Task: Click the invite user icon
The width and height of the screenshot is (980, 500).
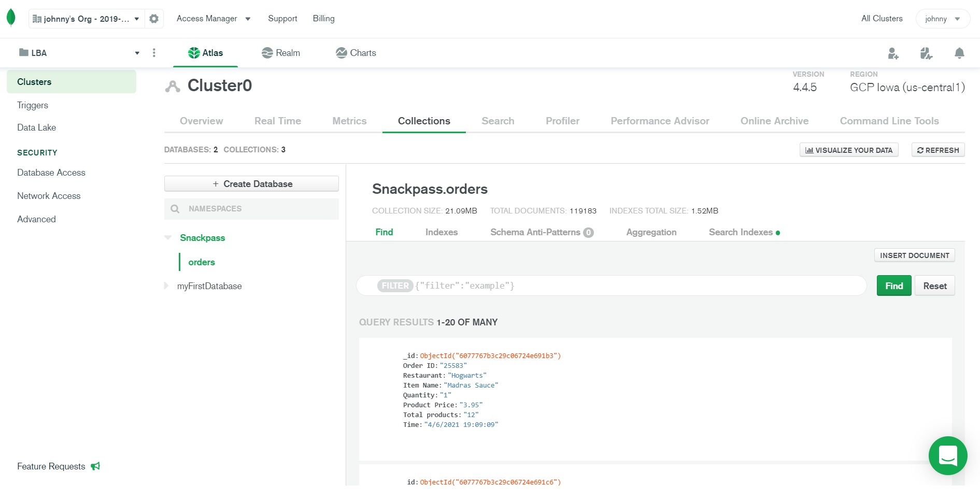Action: tap(893, 53)
